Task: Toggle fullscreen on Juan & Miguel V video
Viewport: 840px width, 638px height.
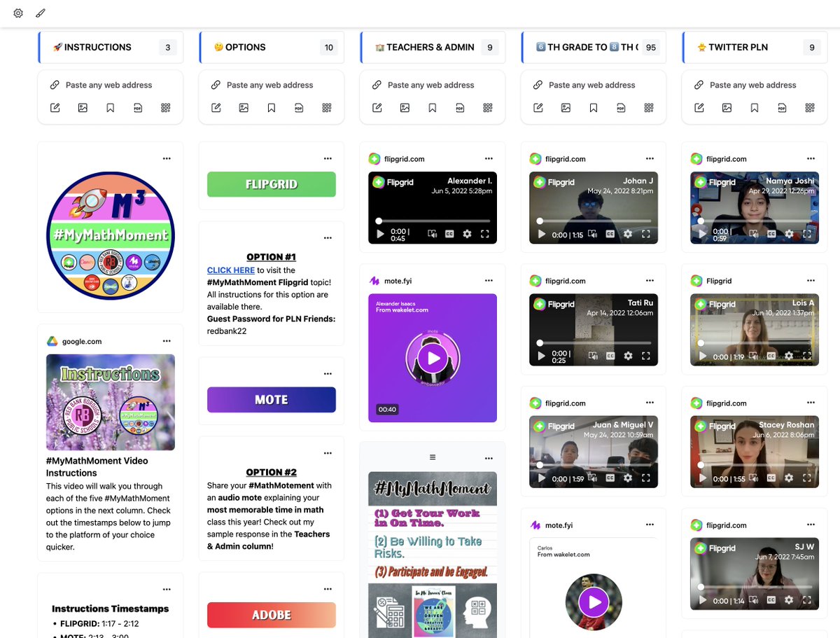Action: tap(646, 479)
